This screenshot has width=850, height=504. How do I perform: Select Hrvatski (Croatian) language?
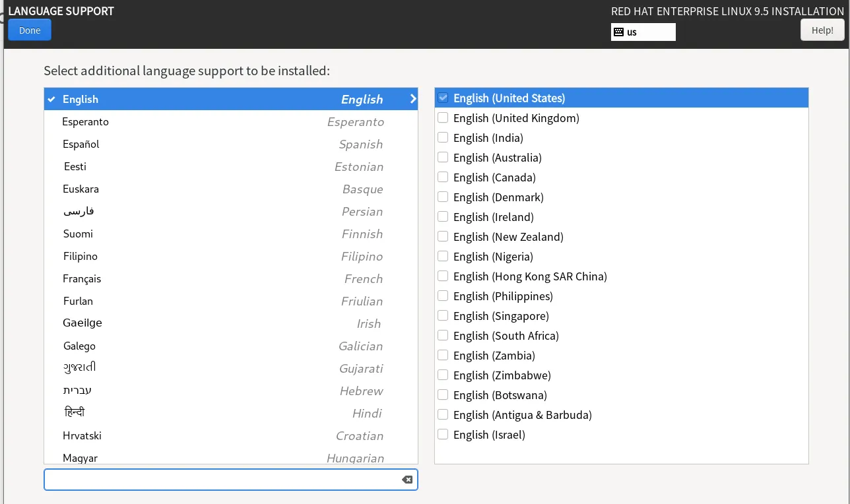231,435
